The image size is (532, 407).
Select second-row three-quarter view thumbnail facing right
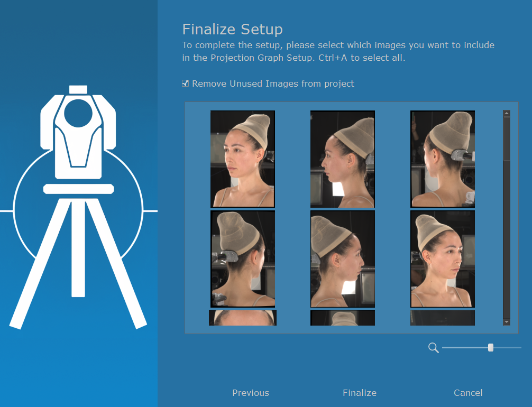point(443,259)
